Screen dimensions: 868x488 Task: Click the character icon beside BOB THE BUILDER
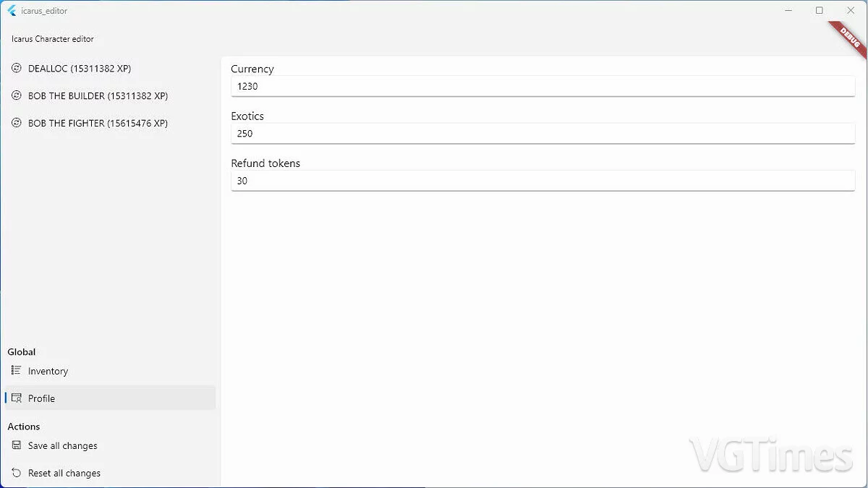tap(17, 95)
